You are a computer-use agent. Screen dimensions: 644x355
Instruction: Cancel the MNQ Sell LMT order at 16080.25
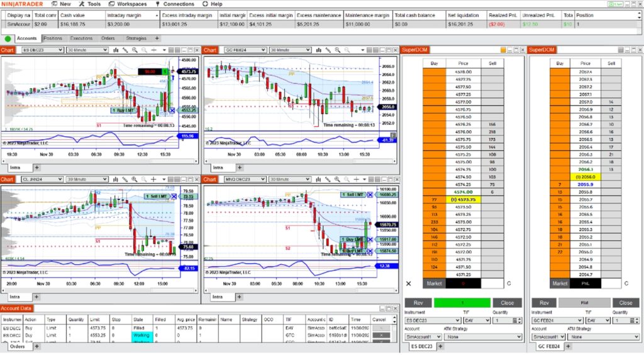370,194
